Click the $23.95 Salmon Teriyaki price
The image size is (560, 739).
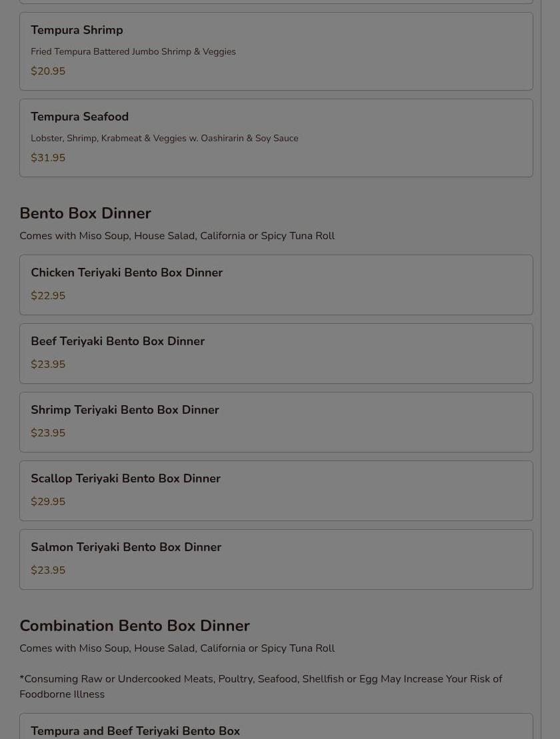pos(48,570)
